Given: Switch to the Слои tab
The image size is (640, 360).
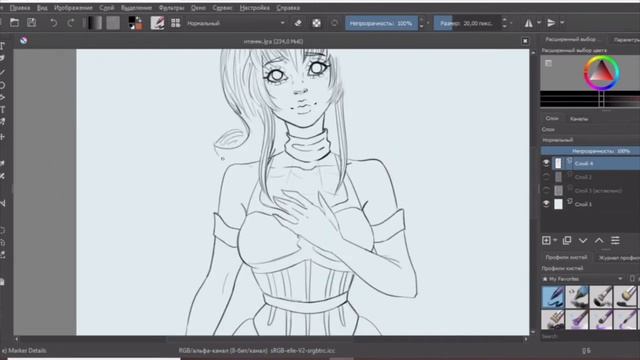Looking at the screenshot, I should (552, 118).
